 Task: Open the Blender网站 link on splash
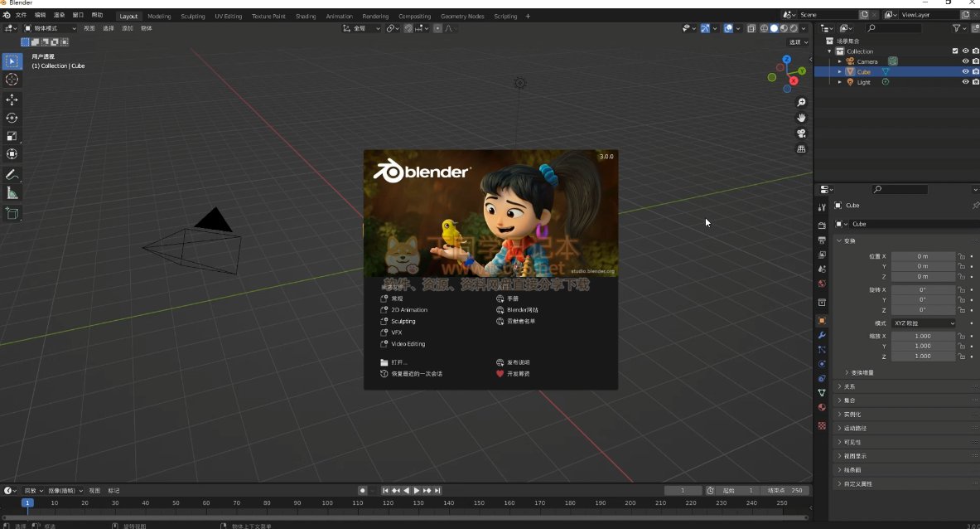pos(522,310)
